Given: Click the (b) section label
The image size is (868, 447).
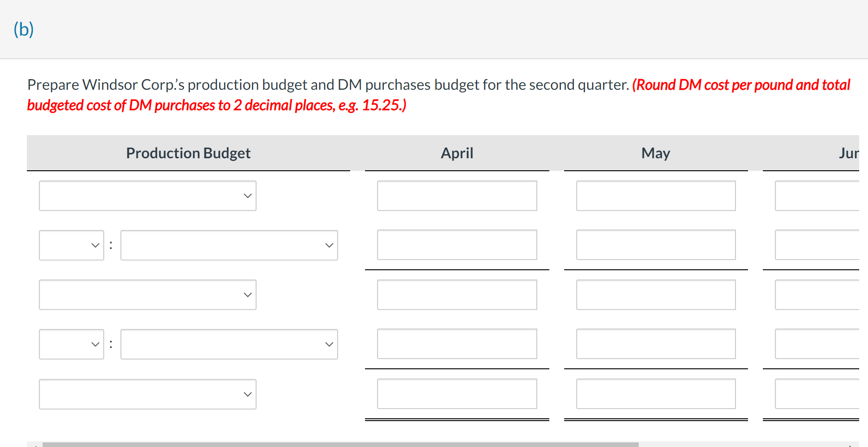Looking at the screenshot, I should (24, 29).
